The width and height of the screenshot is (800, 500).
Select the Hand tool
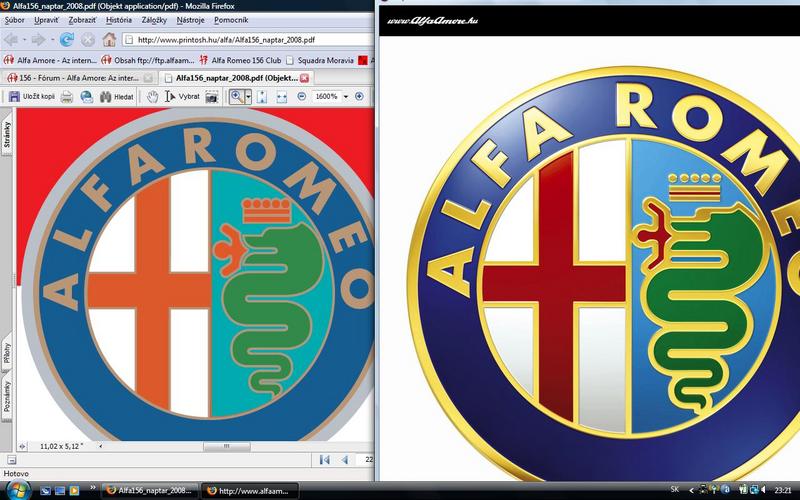(152, 96)
